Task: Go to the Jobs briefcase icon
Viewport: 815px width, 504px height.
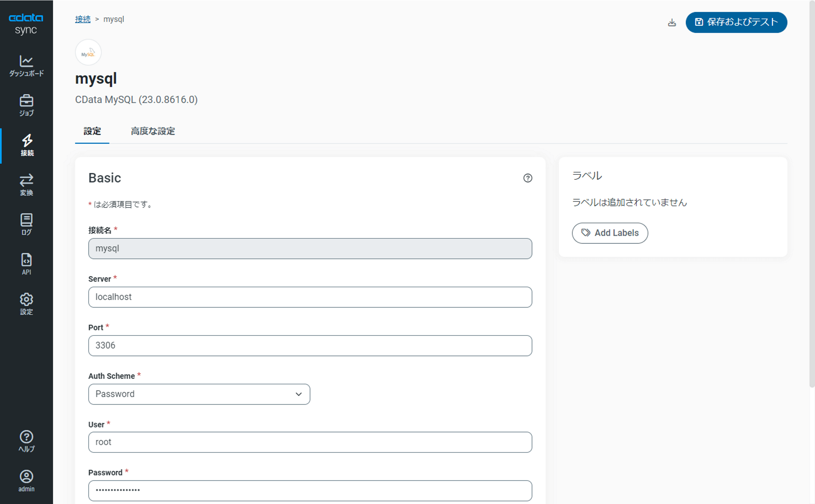Action: click(x=26, y=105)
